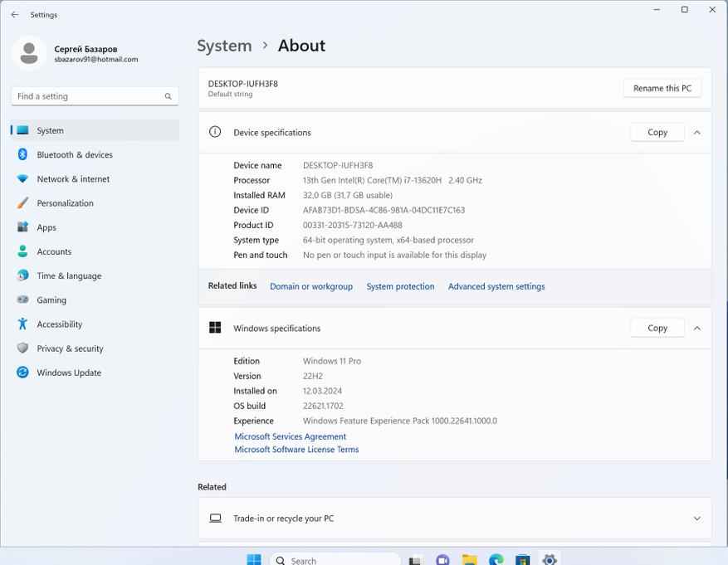Select Apps in the sidebar menu

pos(46,227)
